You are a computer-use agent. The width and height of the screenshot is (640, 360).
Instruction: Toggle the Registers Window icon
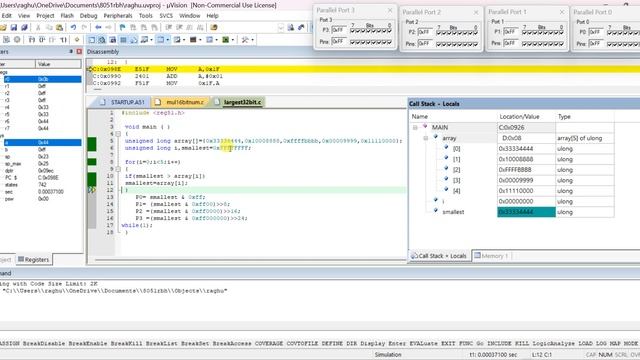click(x=123, y=40)
